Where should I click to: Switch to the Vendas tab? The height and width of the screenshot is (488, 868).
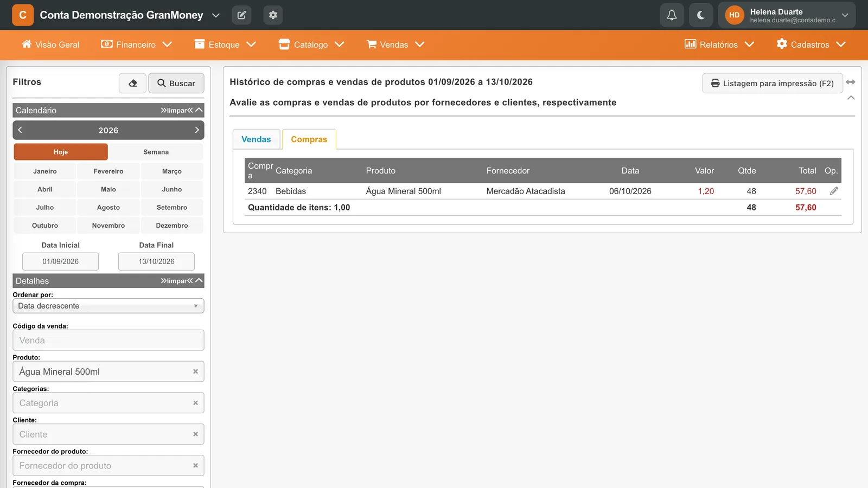(256, 139)
